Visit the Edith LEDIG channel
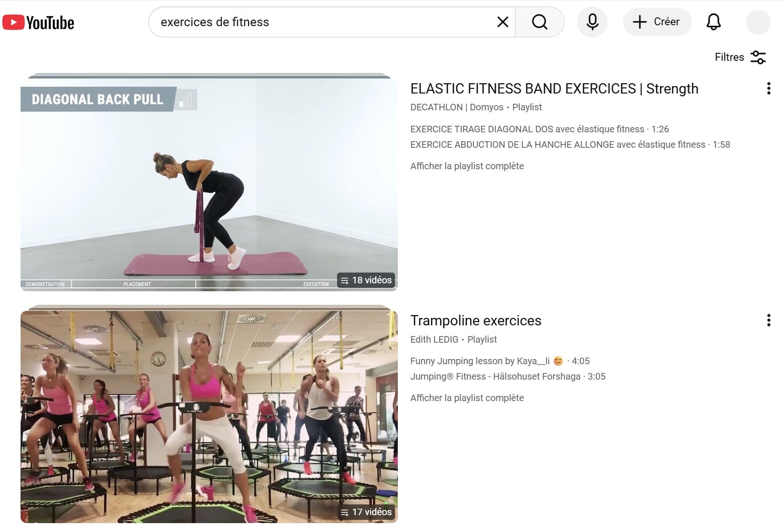 click(x=434, y=339)
